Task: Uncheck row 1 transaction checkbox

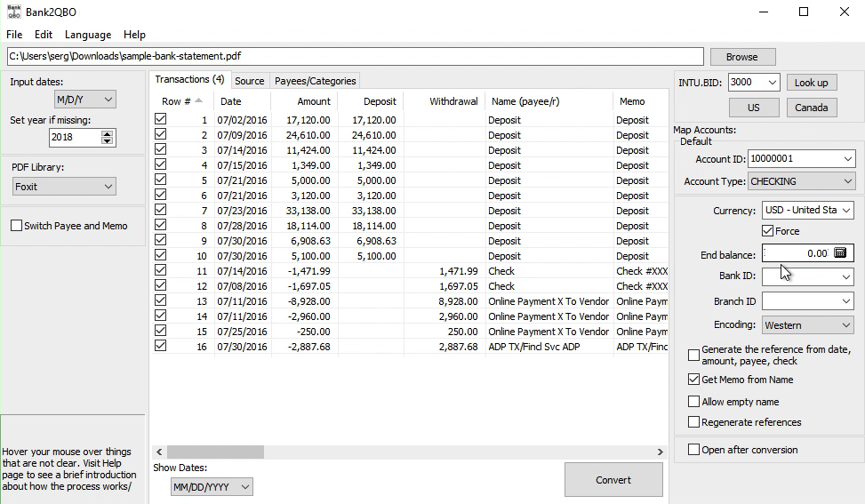Action: pos(161,119)
